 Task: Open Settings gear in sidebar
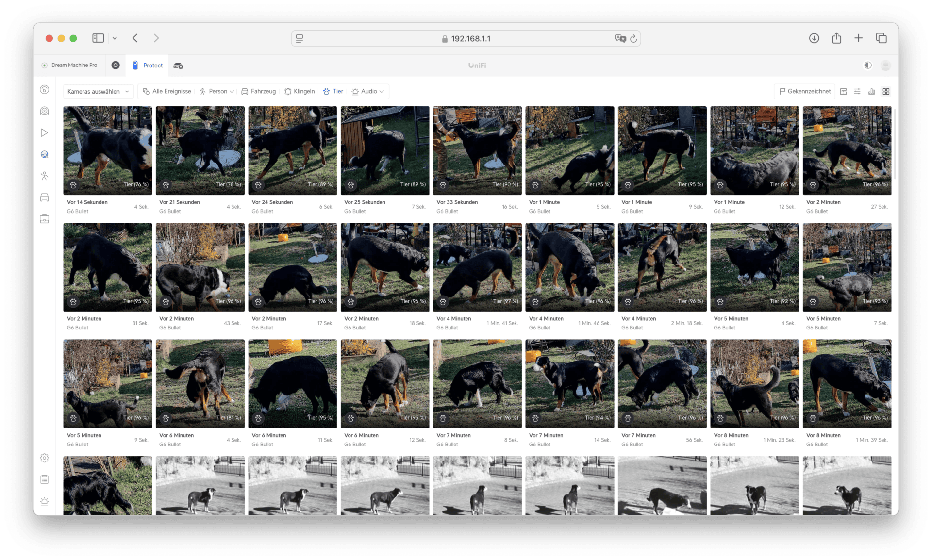[x=44, y=458]
